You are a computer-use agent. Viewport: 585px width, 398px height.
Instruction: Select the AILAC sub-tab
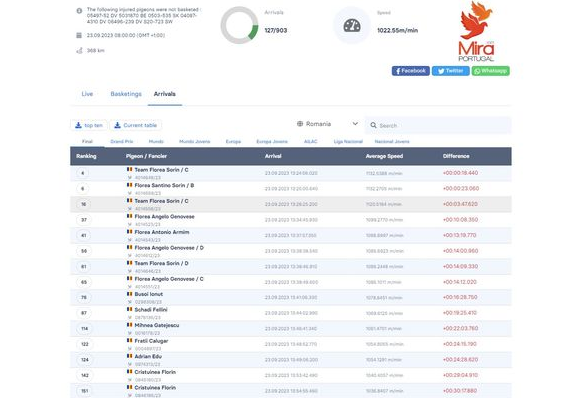310,141
